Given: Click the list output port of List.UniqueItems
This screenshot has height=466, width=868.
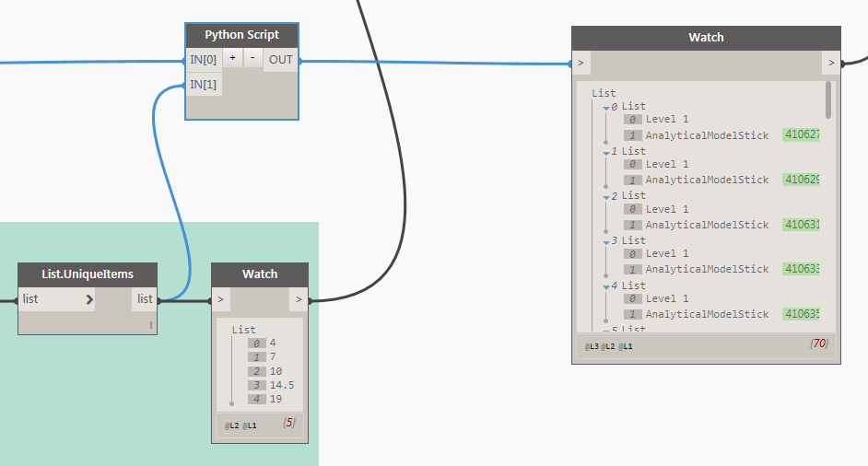Looking at the screenshot, I should (x=145, y=299).
